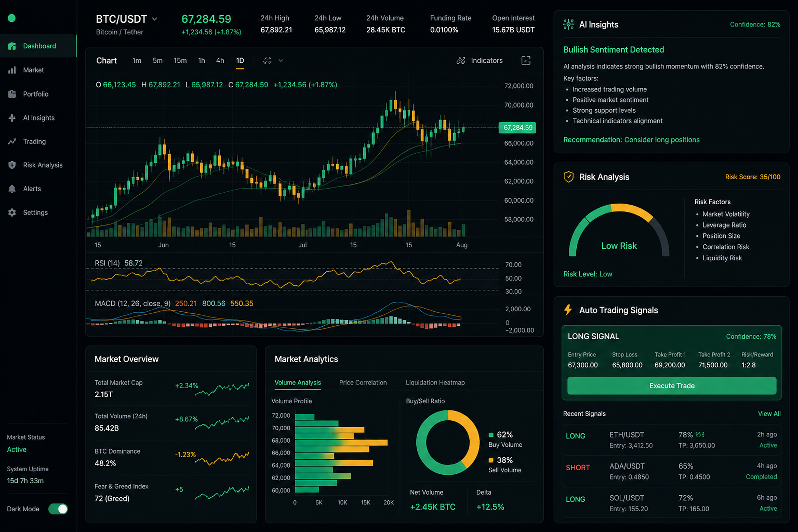Click the Market Status Active label

pos(17,449)
